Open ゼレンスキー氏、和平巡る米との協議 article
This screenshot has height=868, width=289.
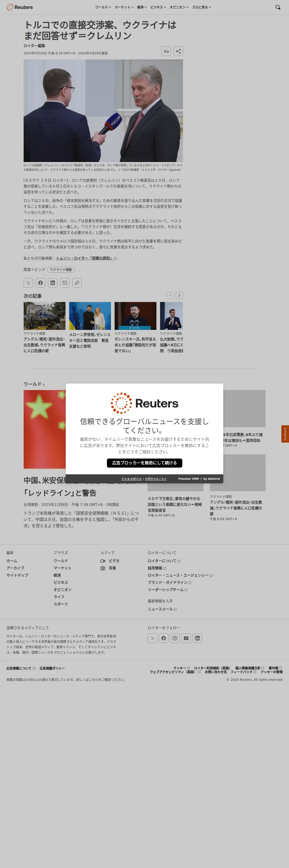click(x=135, y=345)
